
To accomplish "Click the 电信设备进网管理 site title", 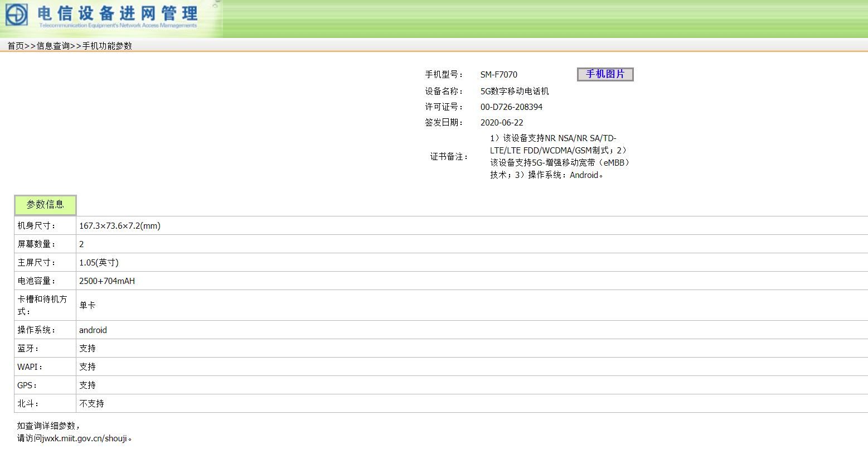I will tap(118, 13).
